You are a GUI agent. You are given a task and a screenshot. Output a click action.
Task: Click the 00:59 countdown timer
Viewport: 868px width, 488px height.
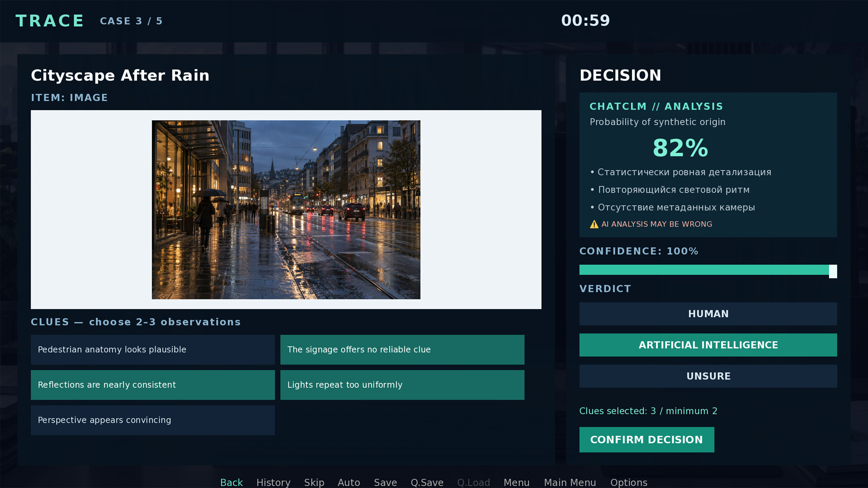pyautogui.click(x=585, y=20)
